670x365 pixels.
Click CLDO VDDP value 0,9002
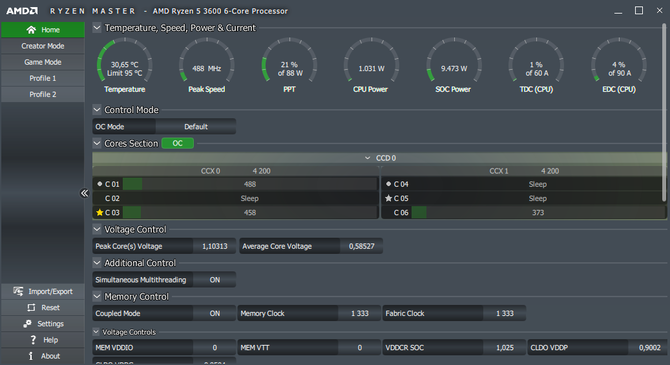point(649,347)
